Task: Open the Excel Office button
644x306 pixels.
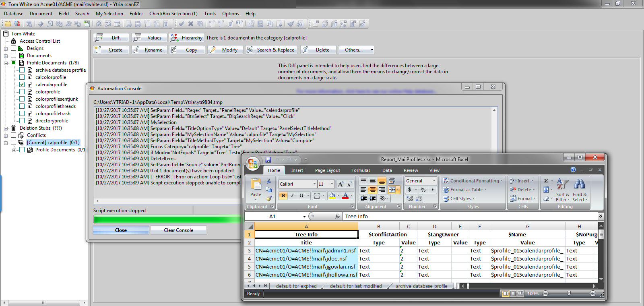Action: tap(253, 163)
